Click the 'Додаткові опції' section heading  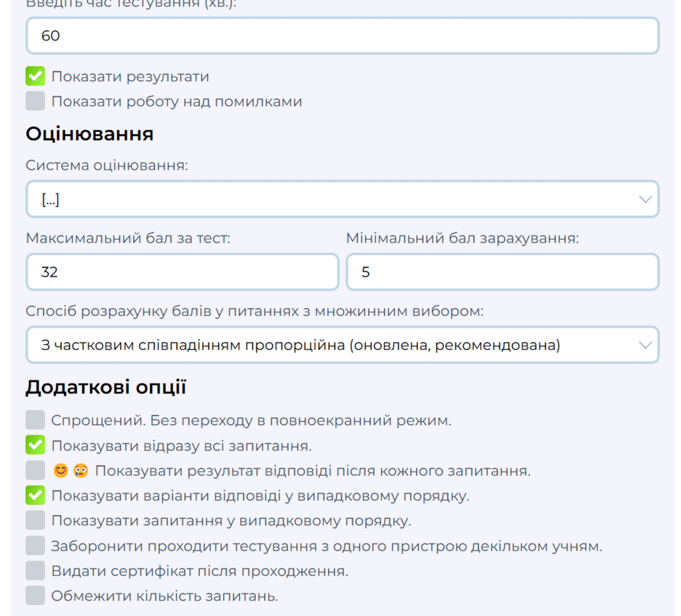point(106,387)
